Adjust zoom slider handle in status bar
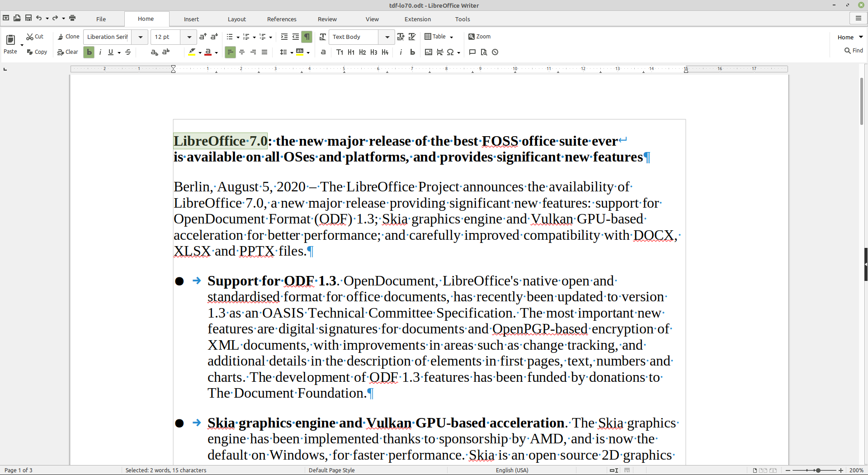Image resolution: width=868 pixels, height=475 pixels. (818, 470)
